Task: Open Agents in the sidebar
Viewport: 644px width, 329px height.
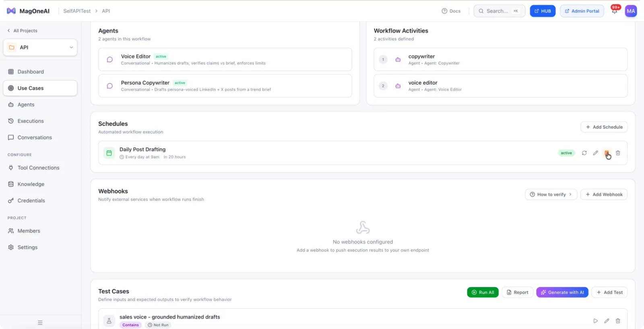Action: pos(40,105)
